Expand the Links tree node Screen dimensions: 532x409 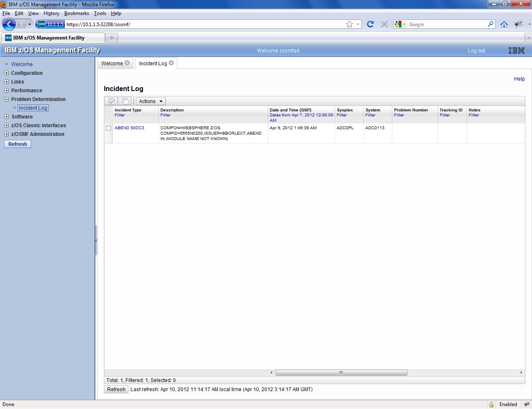click(x=6, y=82)
